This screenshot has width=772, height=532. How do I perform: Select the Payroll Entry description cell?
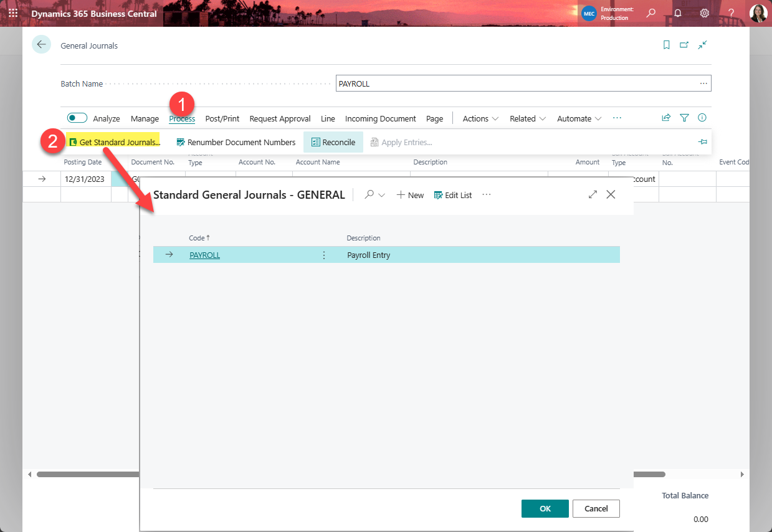(368, 255)
